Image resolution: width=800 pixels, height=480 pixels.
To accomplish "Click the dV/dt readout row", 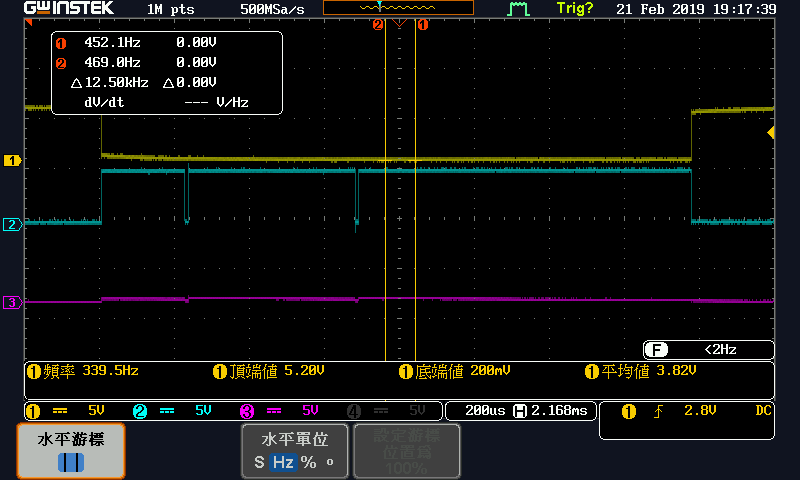I will tap(166, 103).
